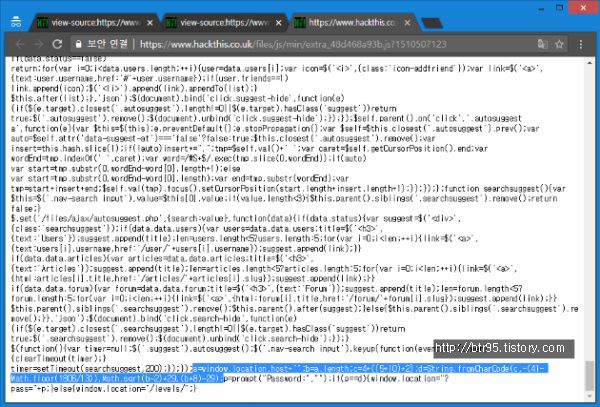Click the secure connection padlock icon

pyautogui.click(x=78, y=44)
